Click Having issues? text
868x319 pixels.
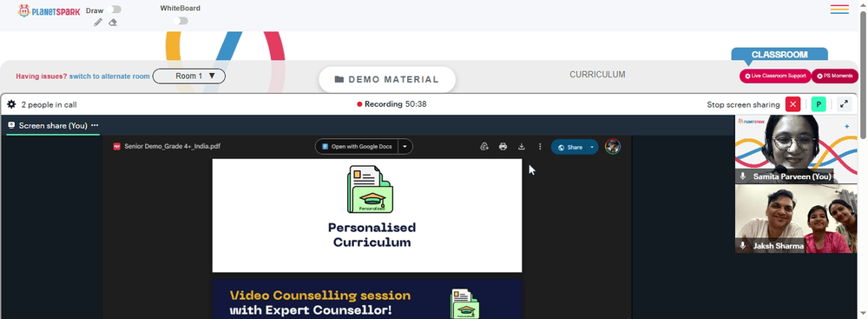[x=42, y=76]
